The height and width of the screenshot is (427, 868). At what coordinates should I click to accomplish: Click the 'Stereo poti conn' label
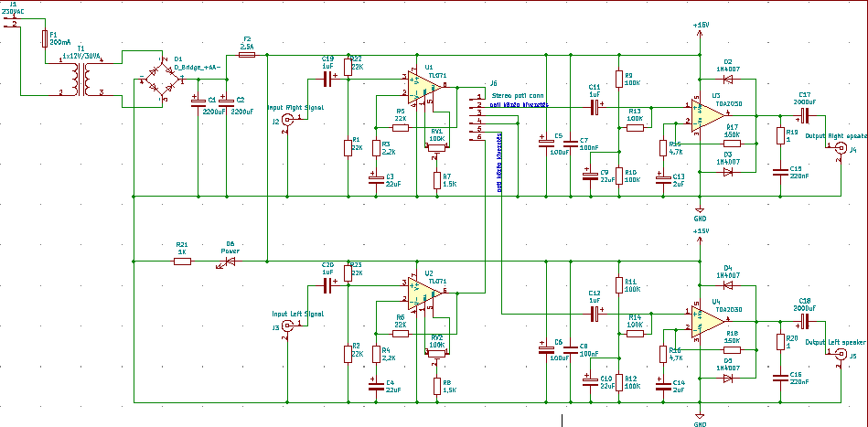518,94
